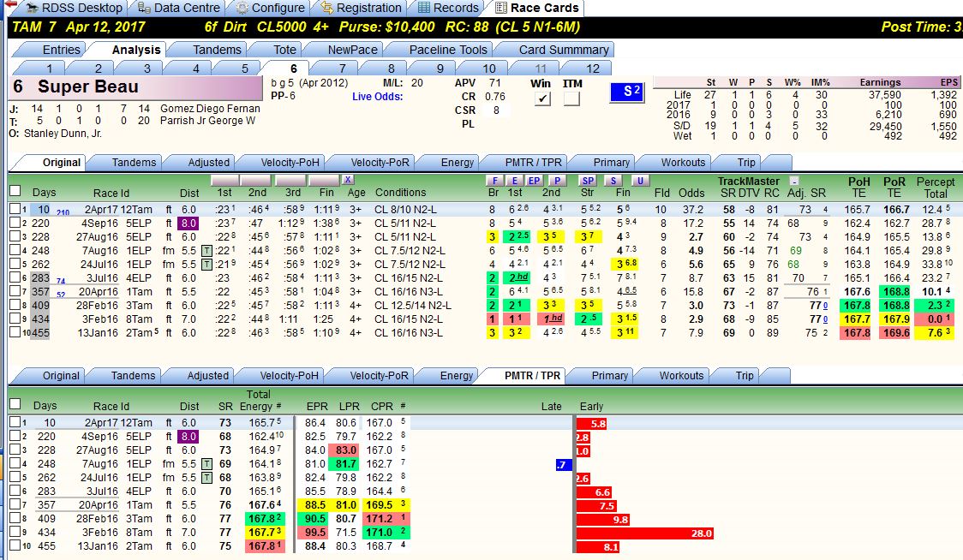Click the horse icon on RDSS Desktop tab
Viewport: 963px width, 560px height.
[x=32, y=8]
